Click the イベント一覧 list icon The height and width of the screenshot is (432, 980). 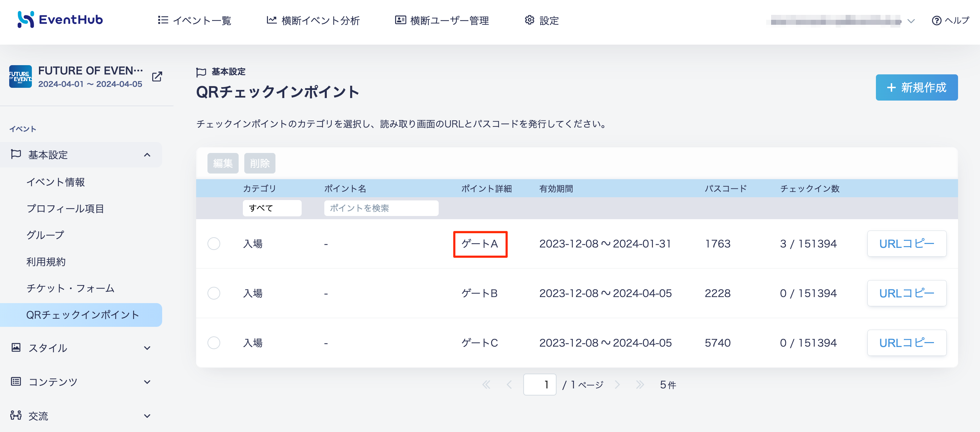pos(163,20)
